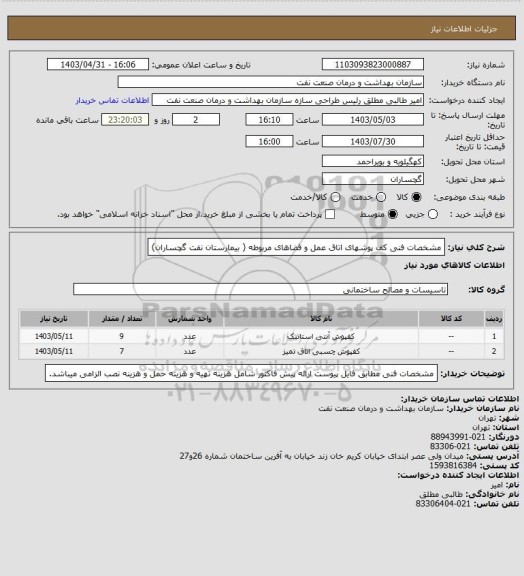Screen dimensions: 524x576
Task: Click the ردیف column header
Action: [494, 319]
